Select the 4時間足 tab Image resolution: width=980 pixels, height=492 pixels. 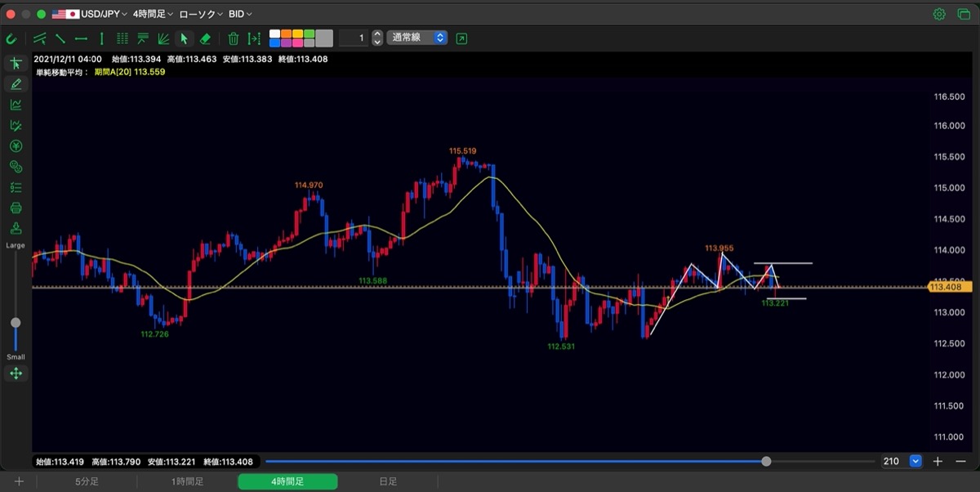pos(287,482)
